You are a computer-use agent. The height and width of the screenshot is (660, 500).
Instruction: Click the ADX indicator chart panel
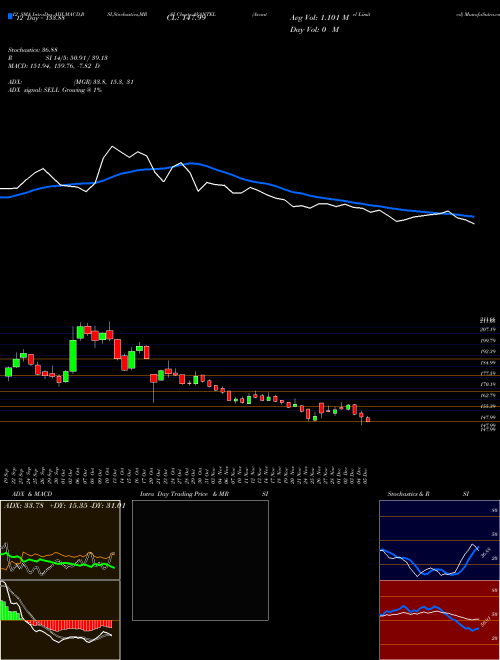tap(60, 540)
